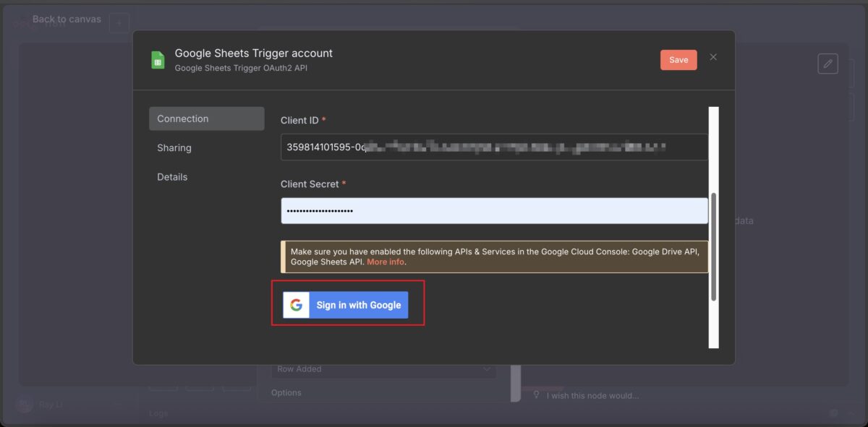Image resolution: width=868 pixels, height=427 pixels.
Task: Open the Details tab
Action: point(172,177)
